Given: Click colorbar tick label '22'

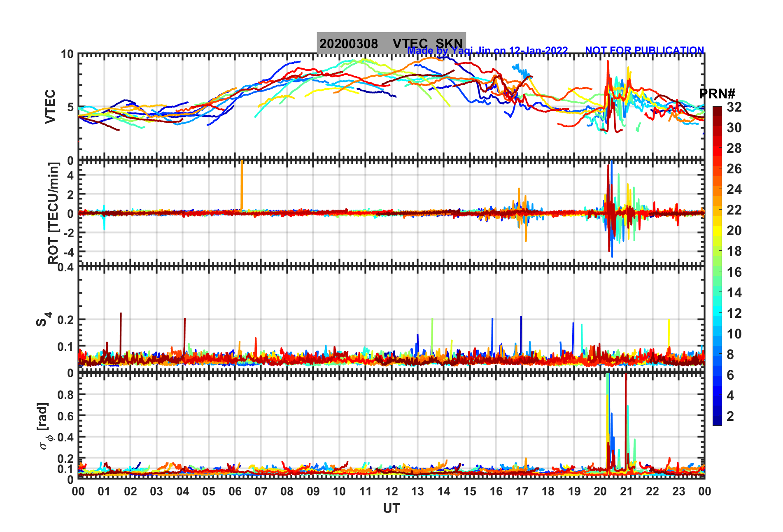Looking at the screenshot, I should click(734, 210).
